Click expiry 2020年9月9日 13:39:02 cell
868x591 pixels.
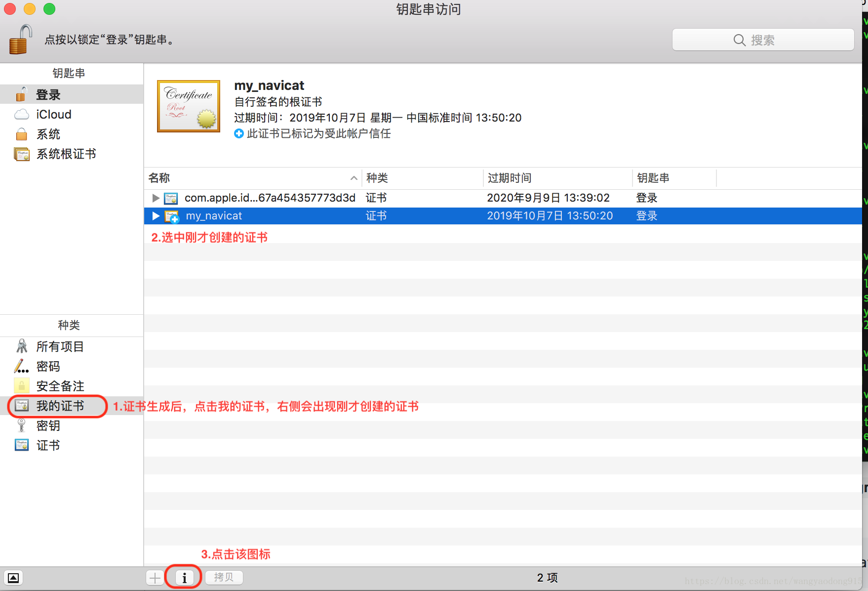pos(549,198)
